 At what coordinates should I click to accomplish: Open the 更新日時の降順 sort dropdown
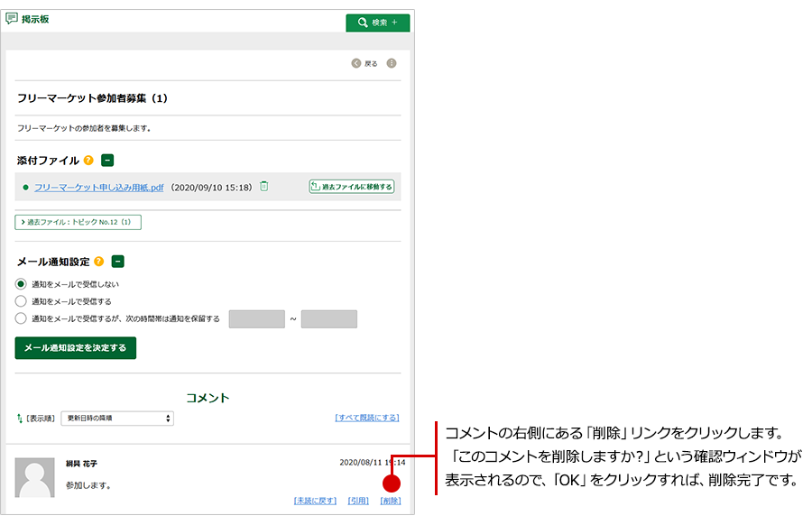117,419
